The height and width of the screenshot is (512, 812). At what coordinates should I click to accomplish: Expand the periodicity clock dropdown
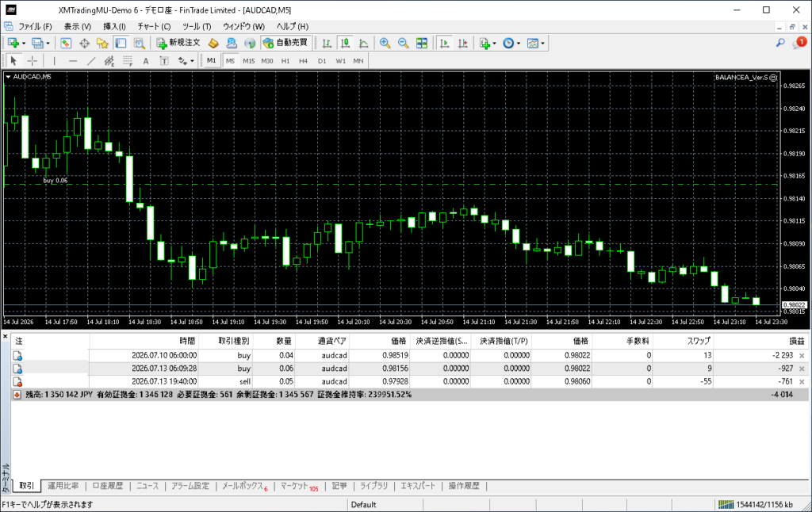point(519,44)
